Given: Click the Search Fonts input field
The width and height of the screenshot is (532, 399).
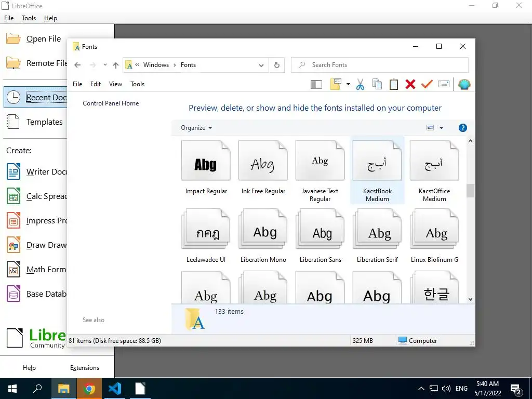Looking at the screenshot, I should (380, 65).
